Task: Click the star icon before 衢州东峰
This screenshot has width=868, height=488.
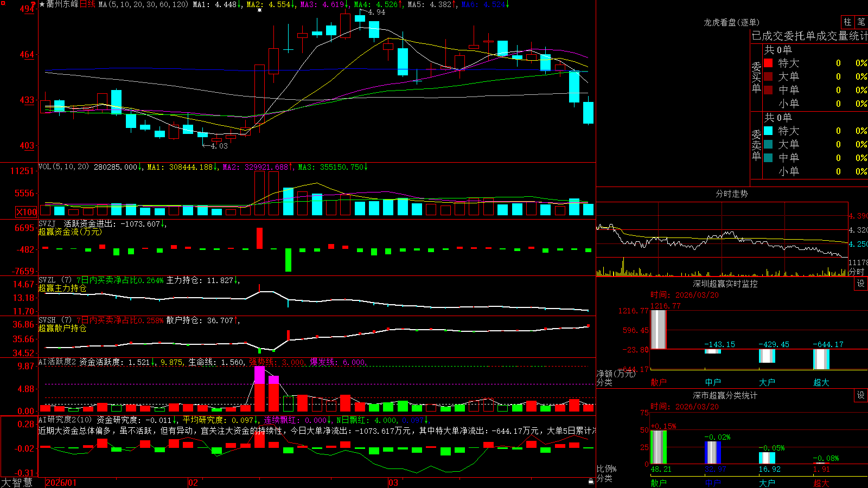Action: pos(42,4)
